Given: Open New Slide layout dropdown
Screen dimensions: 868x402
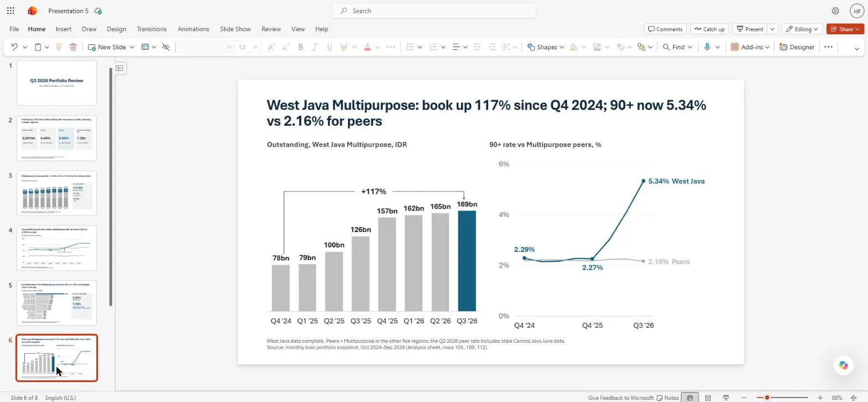Looking at the screenshot, I should (x=132, y=47).
